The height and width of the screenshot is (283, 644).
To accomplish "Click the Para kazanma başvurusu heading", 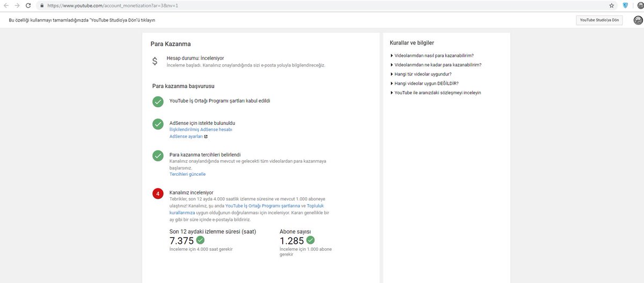I will (184, 86).
